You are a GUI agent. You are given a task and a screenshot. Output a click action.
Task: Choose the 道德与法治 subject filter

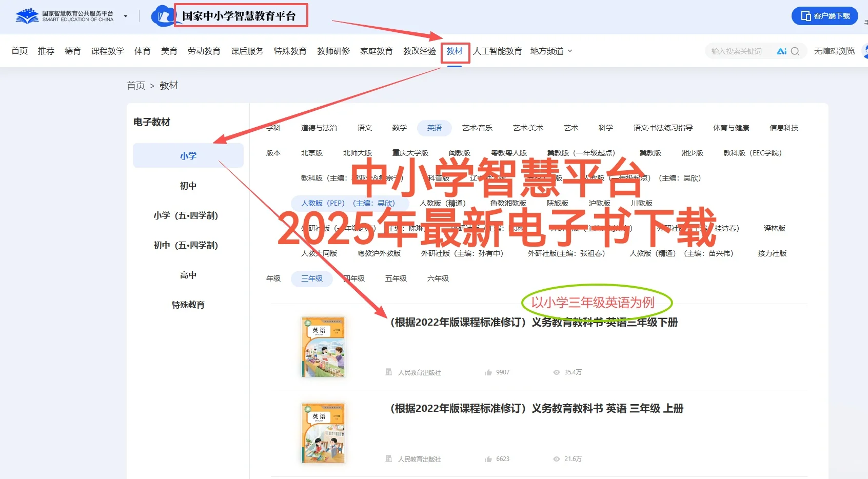point(319,128)
